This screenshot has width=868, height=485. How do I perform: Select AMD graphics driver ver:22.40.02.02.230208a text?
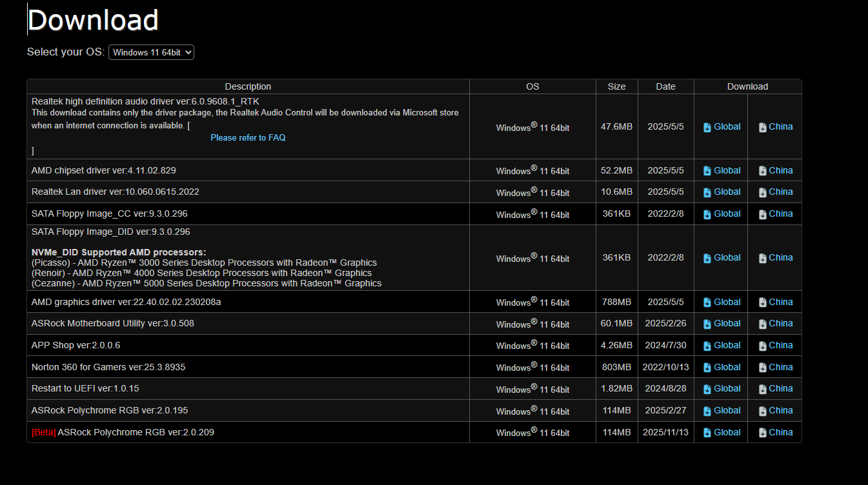126,302
